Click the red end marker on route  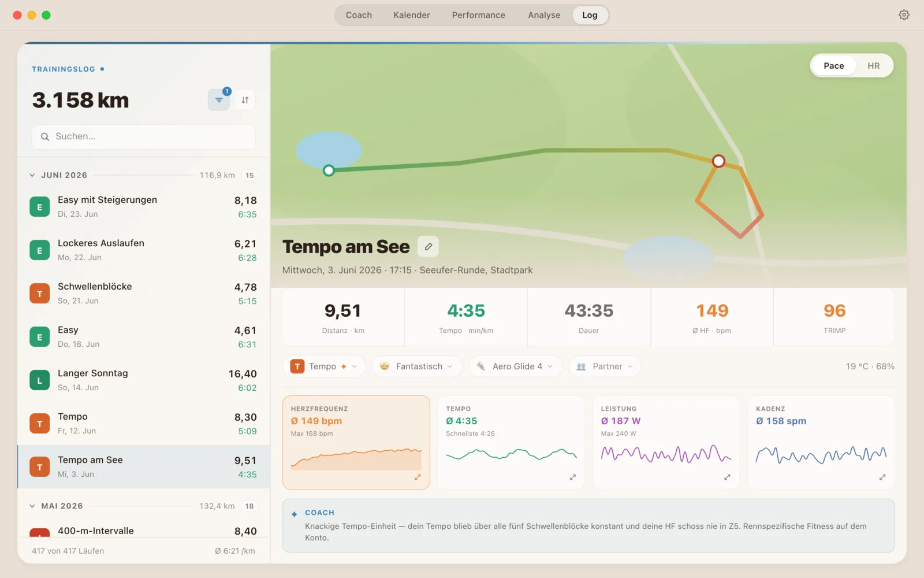[x=718, y=161]
